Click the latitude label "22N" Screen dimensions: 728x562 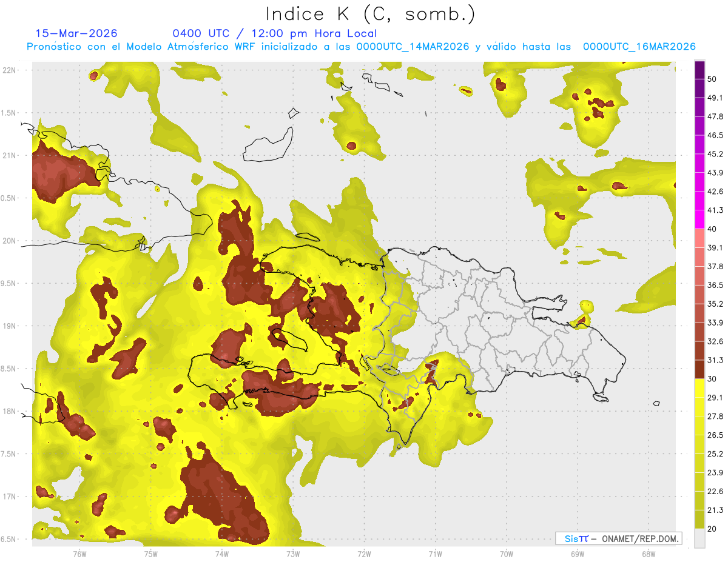click(9, 70)
